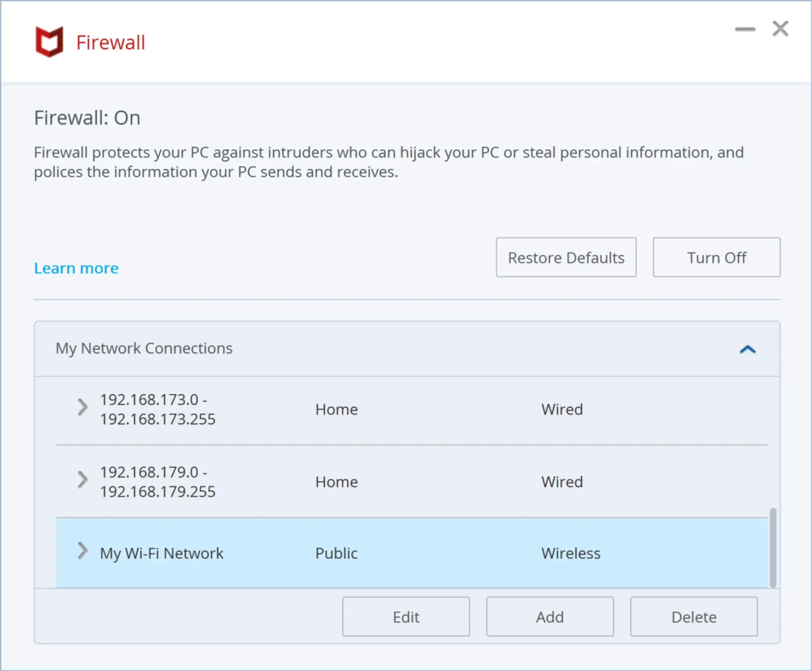Expand the 192.168.179.0 network entry
Viewport: 812px width, 671px height.
click(x=82, y=480)
